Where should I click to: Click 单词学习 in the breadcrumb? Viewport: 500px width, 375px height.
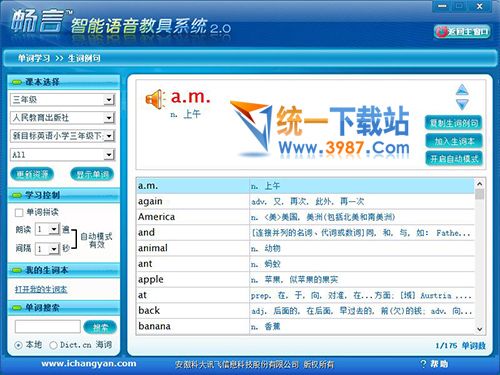[x=34, y=58]
